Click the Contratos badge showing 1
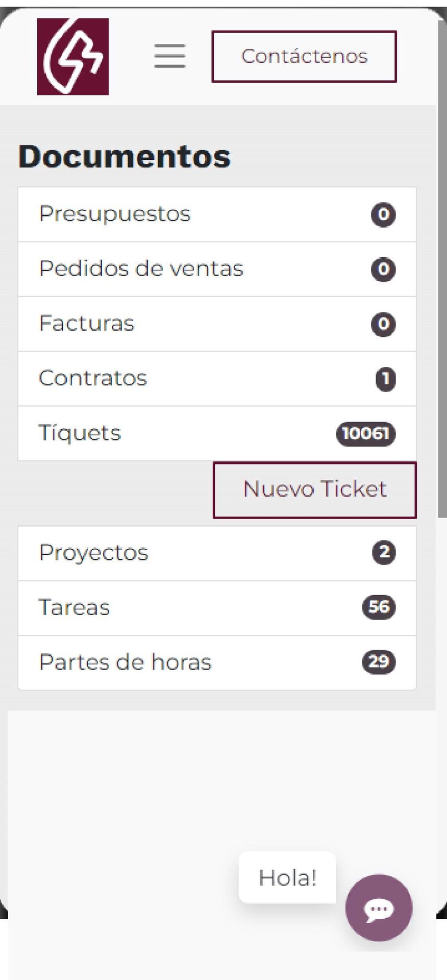The image size is (447, 980). (386, 379)
